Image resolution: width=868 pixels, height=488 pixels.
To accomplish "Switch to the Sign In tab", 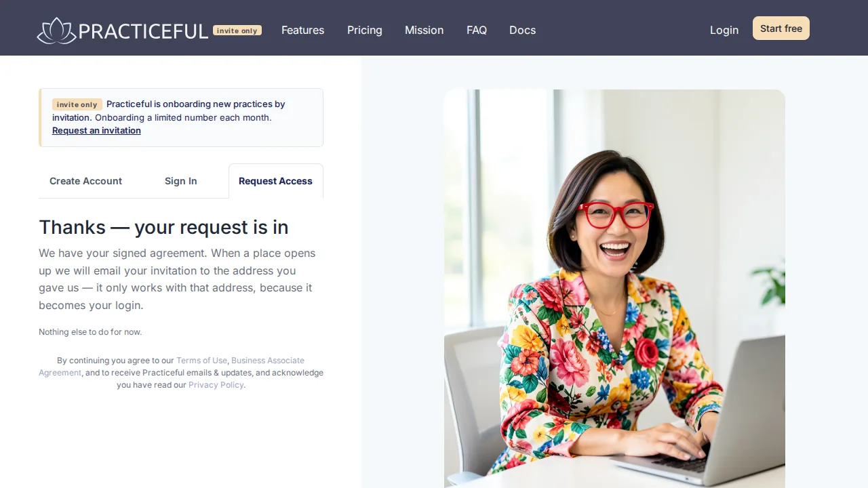I will 181,181.
